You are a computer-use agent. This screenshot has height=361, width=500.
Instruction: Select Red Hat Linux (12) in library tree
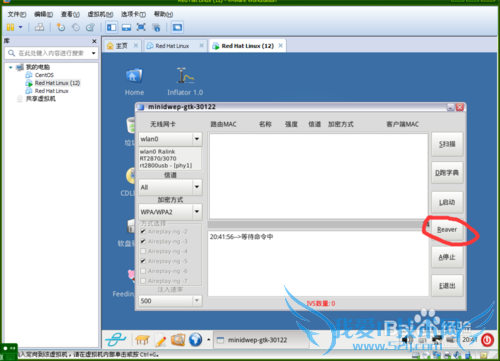tap(57, 83)
